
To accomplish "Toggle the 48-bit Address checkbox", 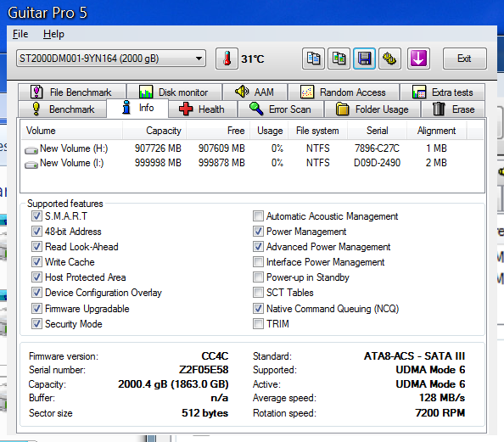I will pos(36,231).
